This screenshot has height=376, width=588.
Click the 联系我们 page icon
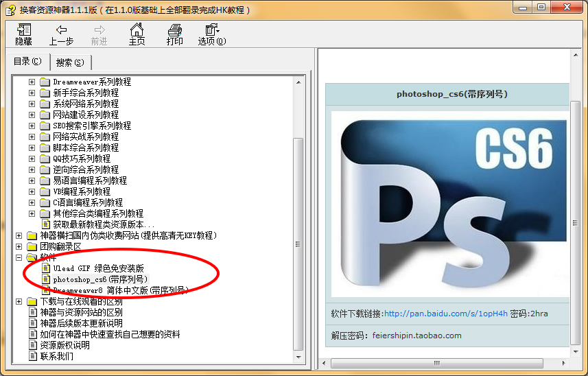click(33, 356)
